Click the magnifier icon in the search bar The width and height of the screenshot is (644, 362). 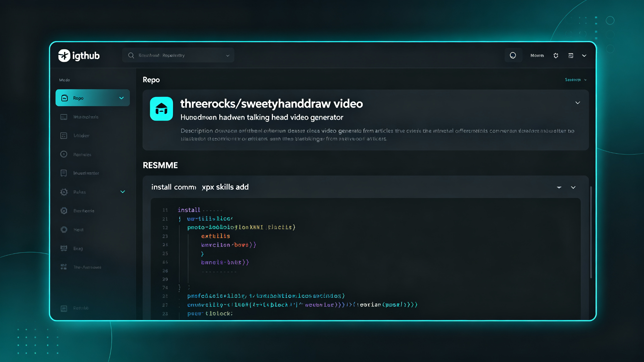click(131, 55)
